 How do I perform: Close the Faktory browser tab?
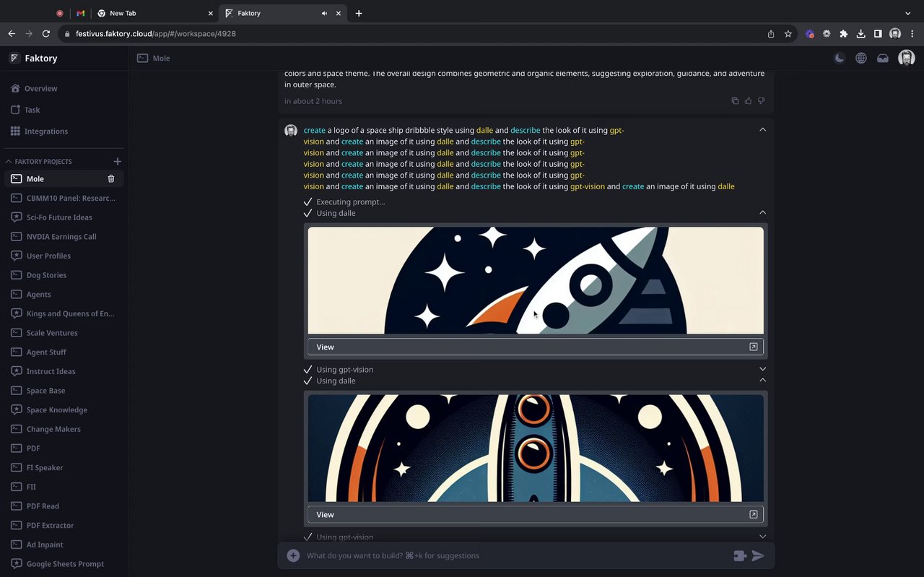point(339,13)
